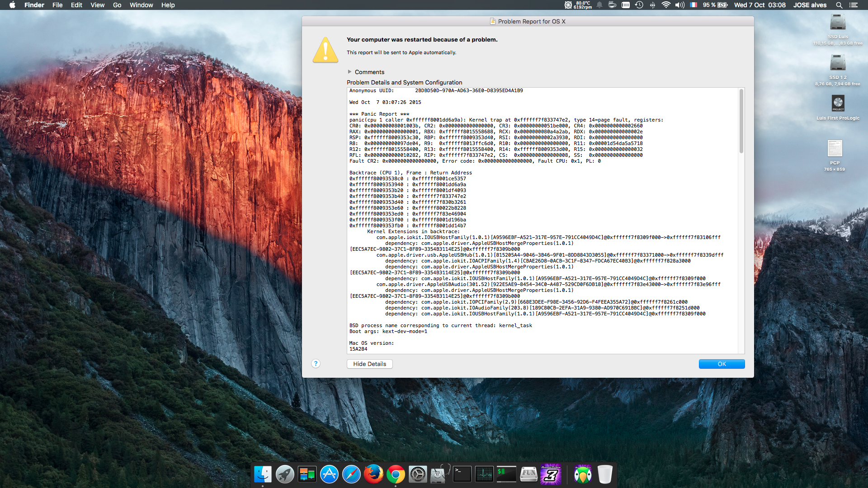The image size is (868, 488).
Task: Open the Help menu in menu bar
Action: 168,5
